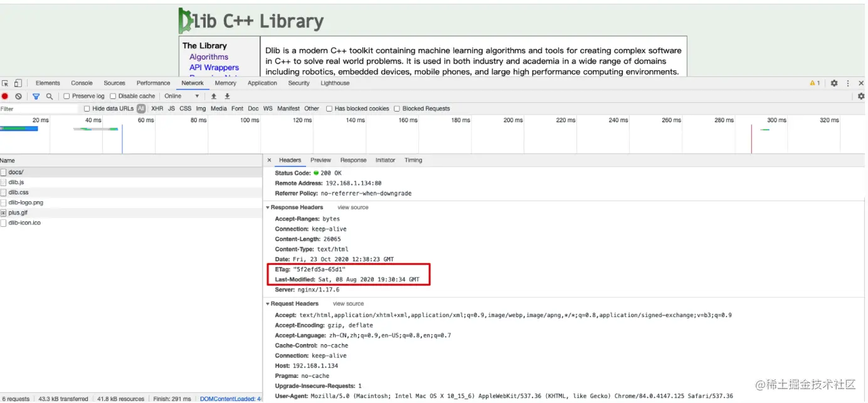Image resolution: width=868 pixels, height=403 pixels.
Task: Select the plus.gif file icon
Action: point(4,213)
